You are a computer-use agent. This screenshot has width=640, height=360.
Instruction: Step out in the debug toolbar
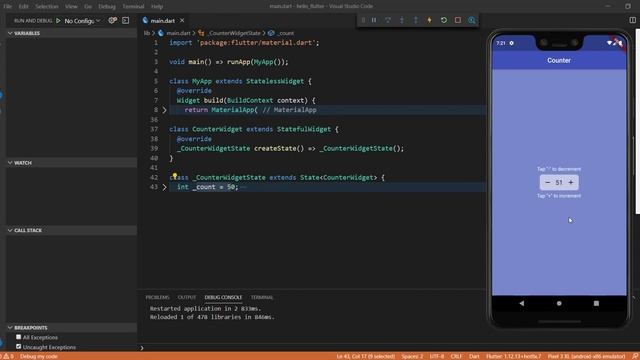(416, 20)
